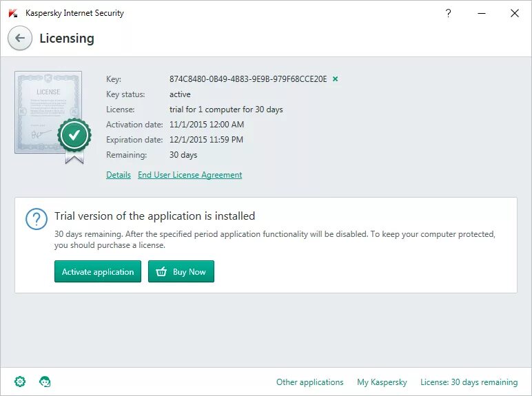Screen dimensions: 532x396
Task: Click the 'Activation date:' label
Action: (x=134, y=125)
